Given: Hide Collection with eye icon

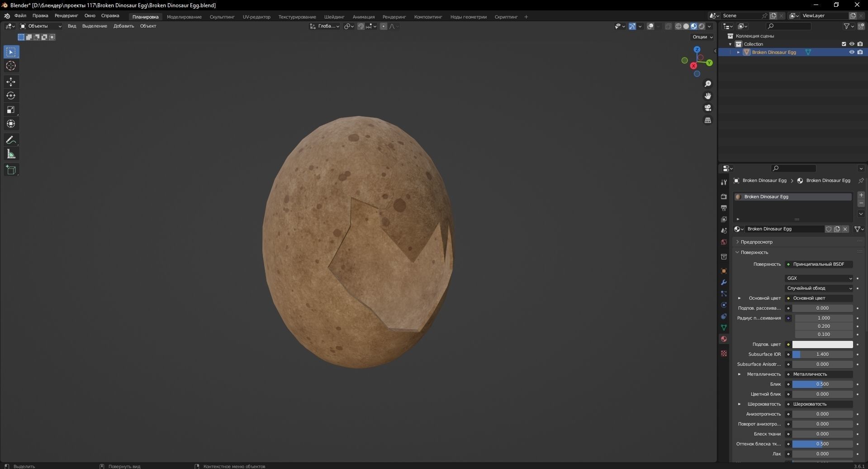Looking at the screenshot, I should tap(852, 44).
